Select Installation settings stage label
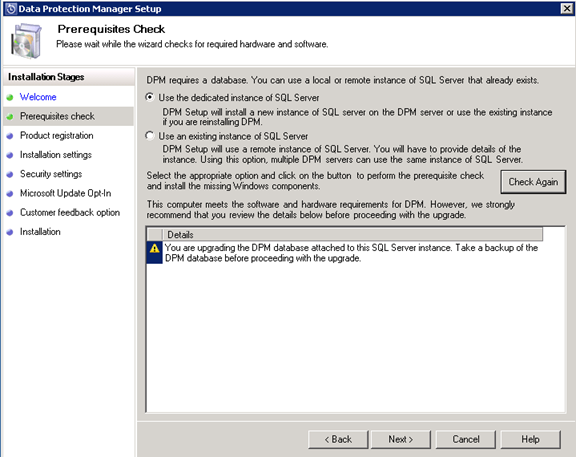Viewport: 576px width, 457px height. tap(56, 155)
